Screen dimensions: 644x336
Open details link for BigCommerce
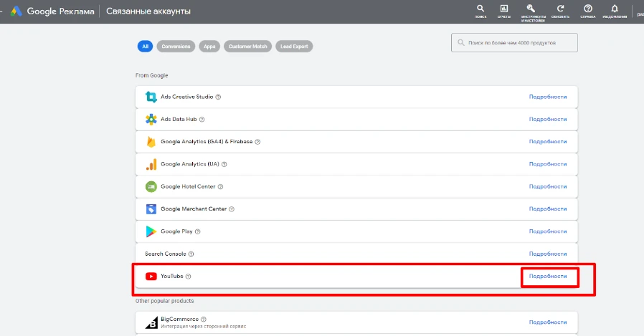click(548, 322)
